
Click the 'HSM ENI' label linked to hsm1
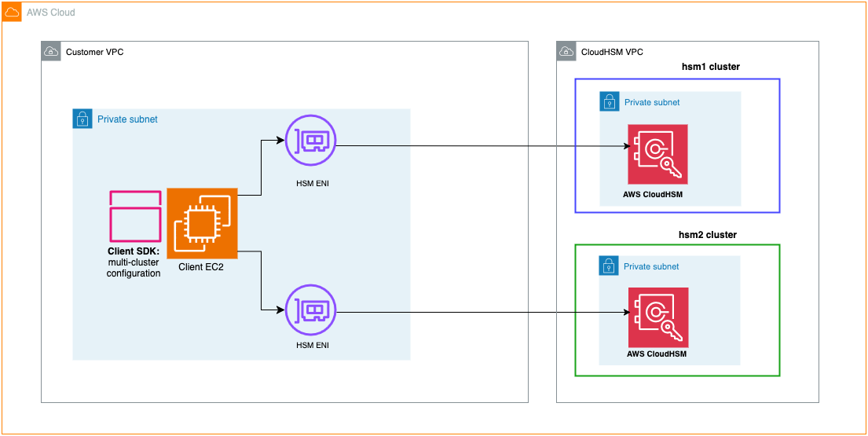click(x=312, y=185)
